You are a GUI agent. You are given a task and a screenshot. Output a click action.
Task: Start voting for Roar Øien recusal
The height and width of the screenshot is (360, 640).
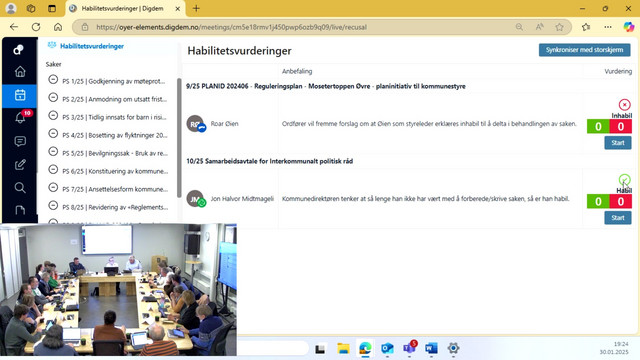(x=618, y=143)
